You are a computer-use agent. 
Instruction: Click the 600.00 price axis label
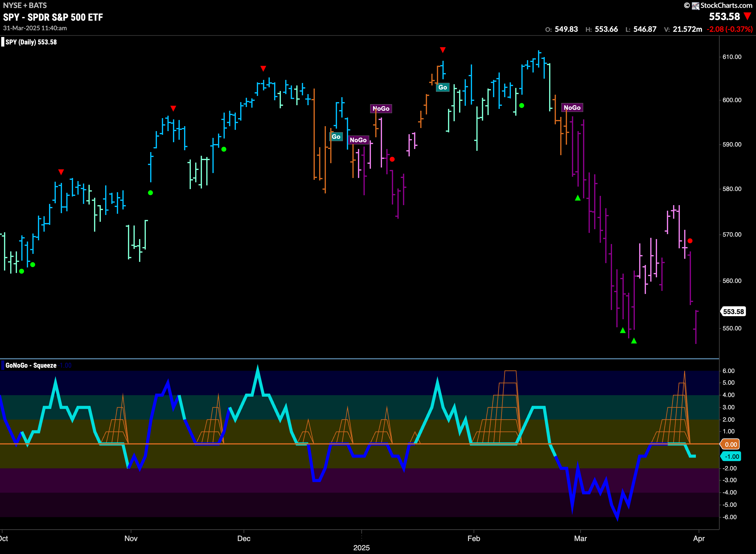(x=732, y=100)
